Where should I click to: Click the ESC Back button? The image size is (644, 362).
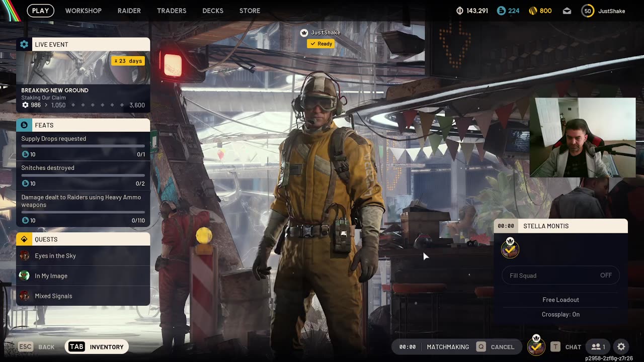(x=36, y=347)
